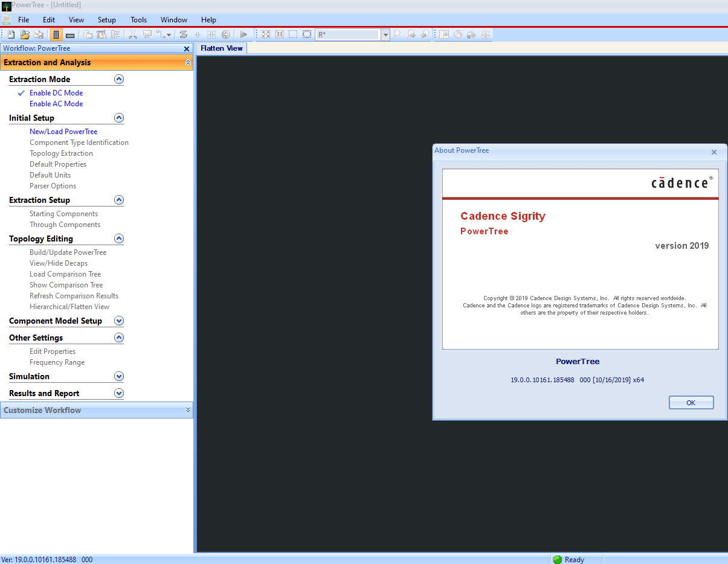Viewport: 728px width, 564px height.
Task: Open the Edit menu
Action: pyautogui.click(x=49, y=20)
